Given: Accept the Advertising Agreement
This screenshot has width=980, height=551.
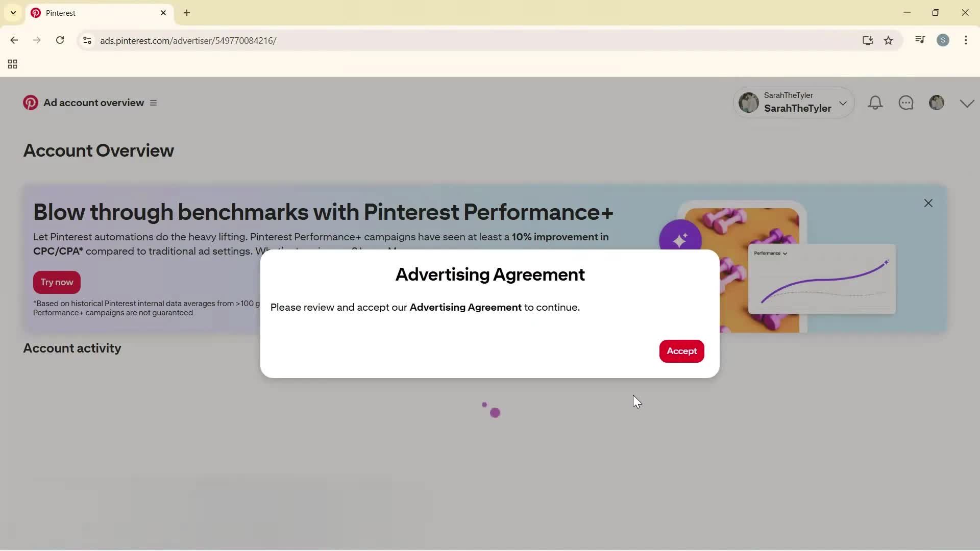Looking at the screenshot, I should coord(681,351).
